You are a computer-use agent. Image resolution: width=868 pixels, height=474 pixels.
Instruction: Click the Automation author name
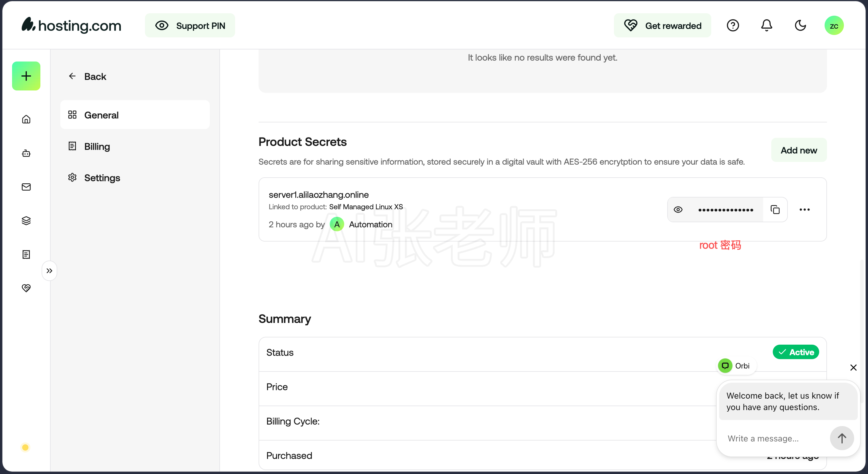[x=371, y=225]
